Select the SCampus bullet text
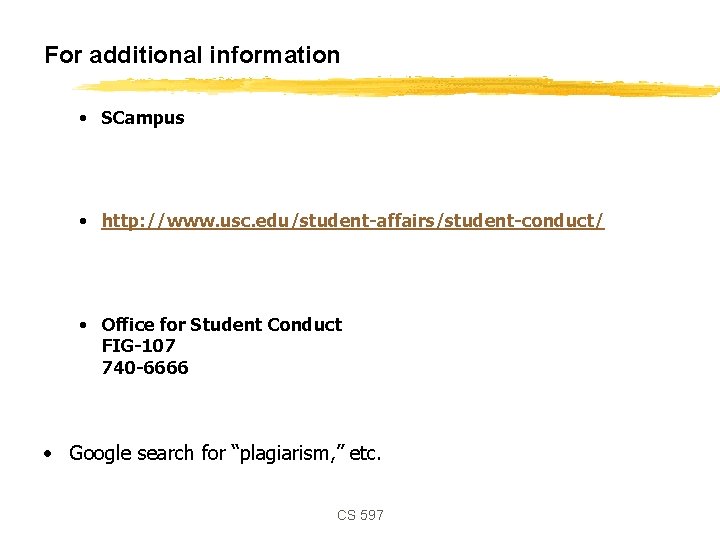The height and width of the screenshot is (540, 720). coord(143,118)
